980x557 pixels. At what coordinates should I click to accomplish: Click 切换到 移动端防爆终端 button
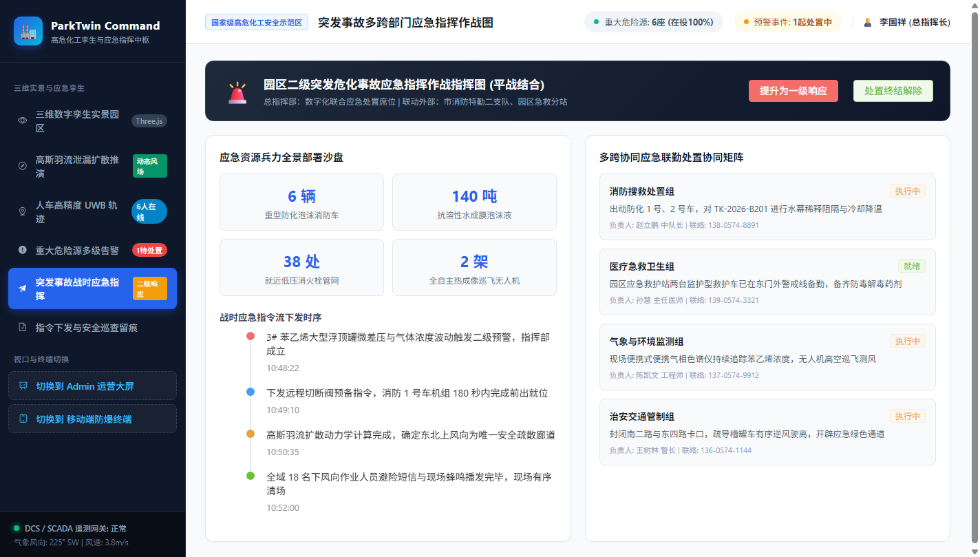[92, 419]
